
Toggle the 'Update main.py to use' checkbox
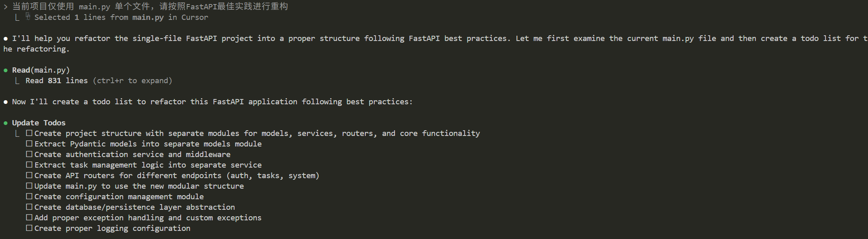pyautogui.click(x=29, y=186)
